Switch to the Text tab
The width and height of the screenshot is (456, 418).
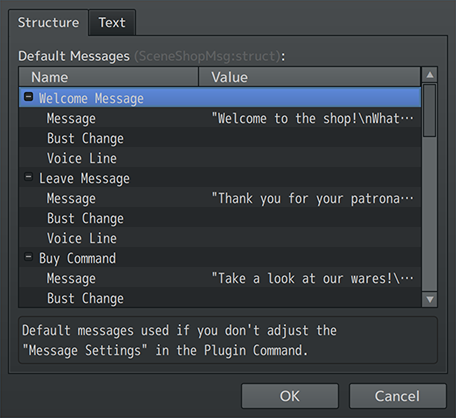(112, 23)
